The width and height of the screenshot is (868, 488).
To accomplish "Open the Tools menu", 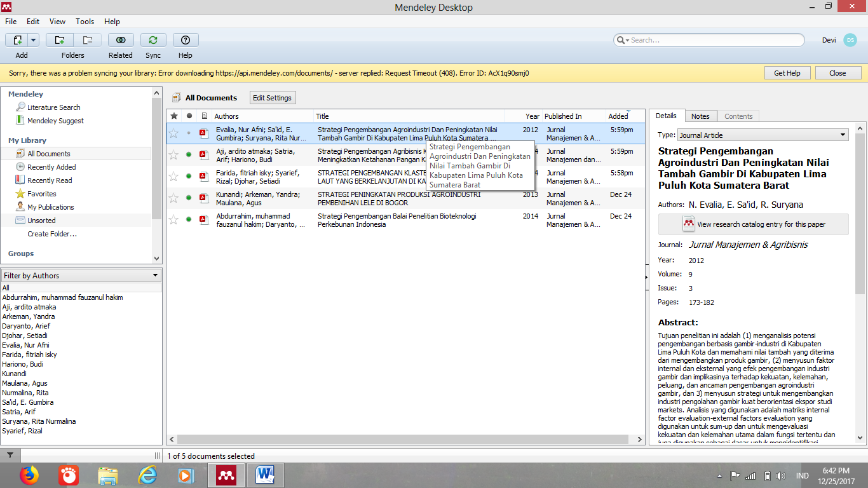I will point(85,22).
